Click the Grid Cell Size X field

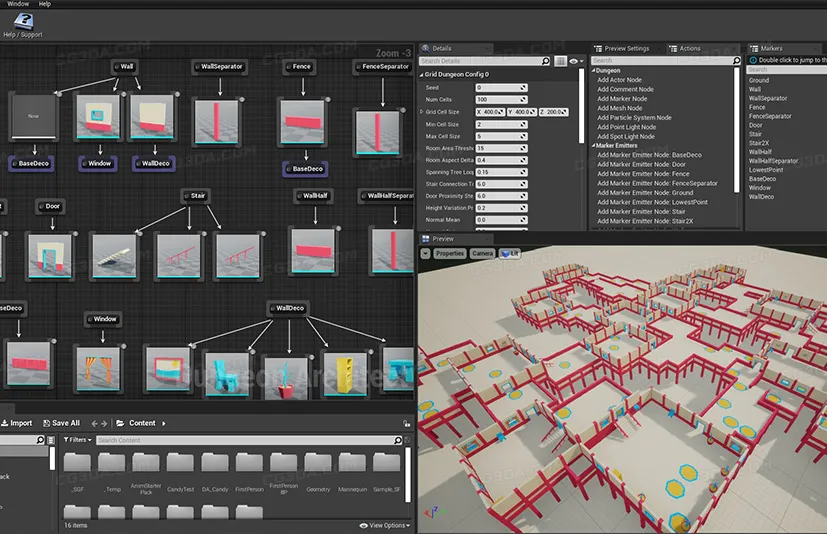pos(490,112)
